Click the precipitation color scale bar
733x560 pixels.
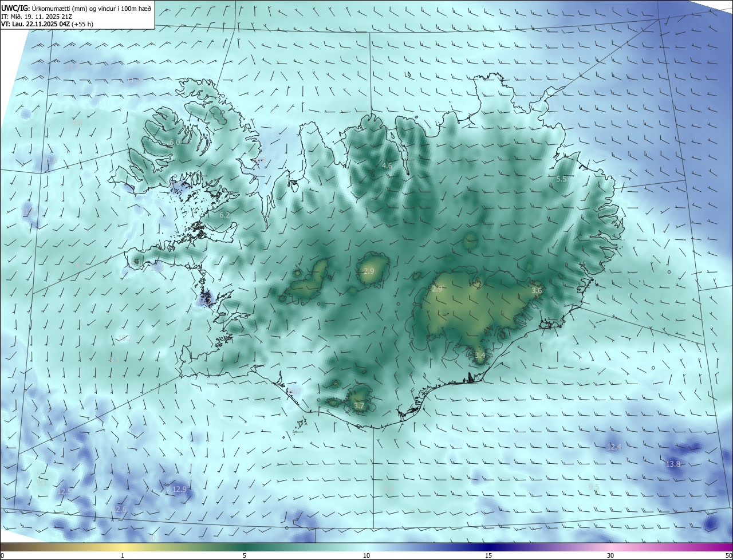pyautogui.click(x=366, y=547)
